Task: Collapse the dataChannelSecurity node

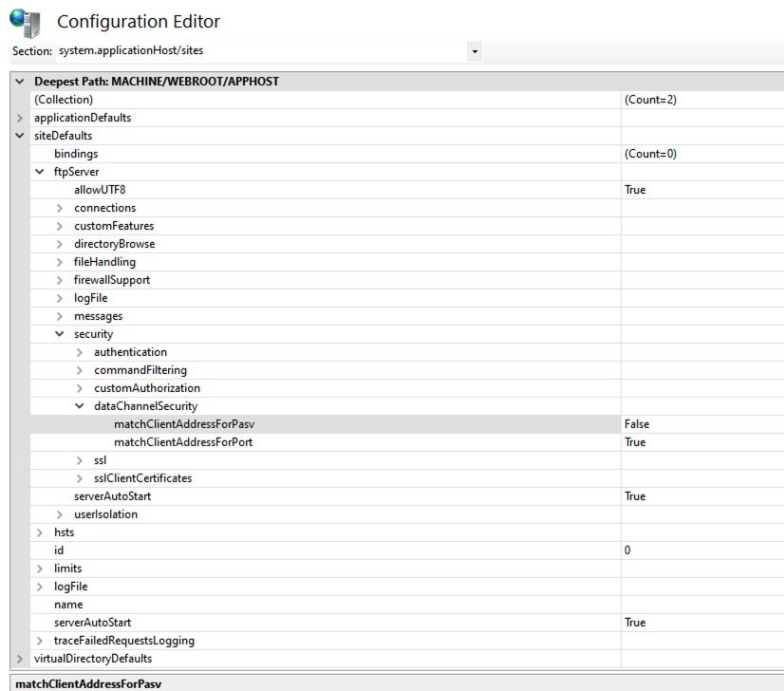Action: point(80,405)
